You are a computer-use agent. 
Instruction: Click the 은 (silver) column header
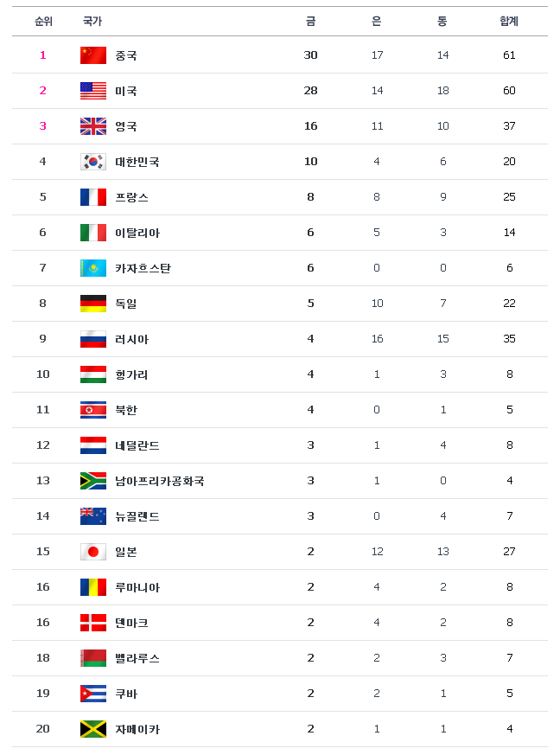pos(377,21)
